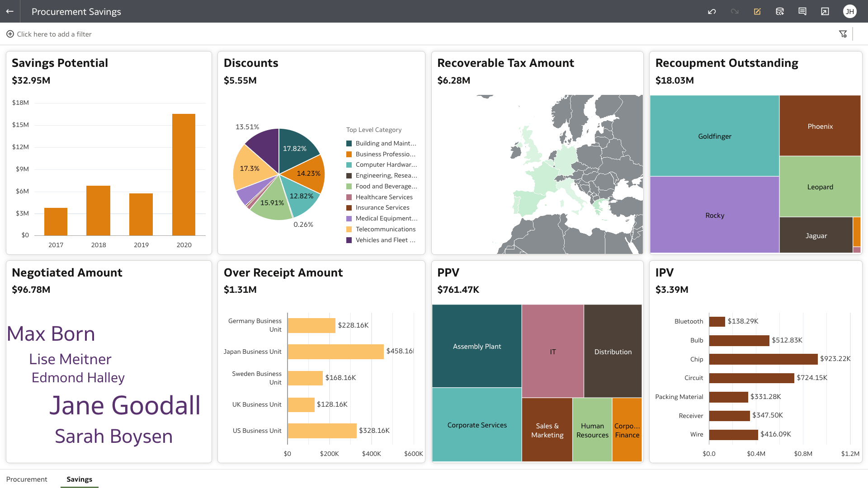Open the filter options icon on the right
The image size is (868, 488).
[x=843, y=33]
